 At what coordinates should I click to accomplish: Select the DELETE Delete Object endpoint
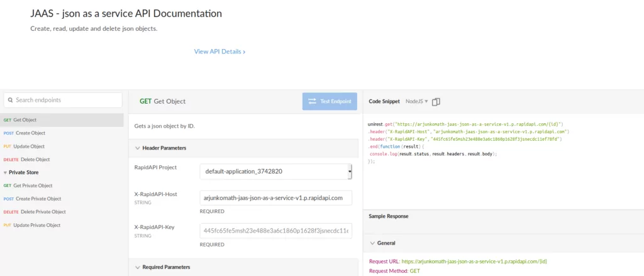click(x=31, y=159)
